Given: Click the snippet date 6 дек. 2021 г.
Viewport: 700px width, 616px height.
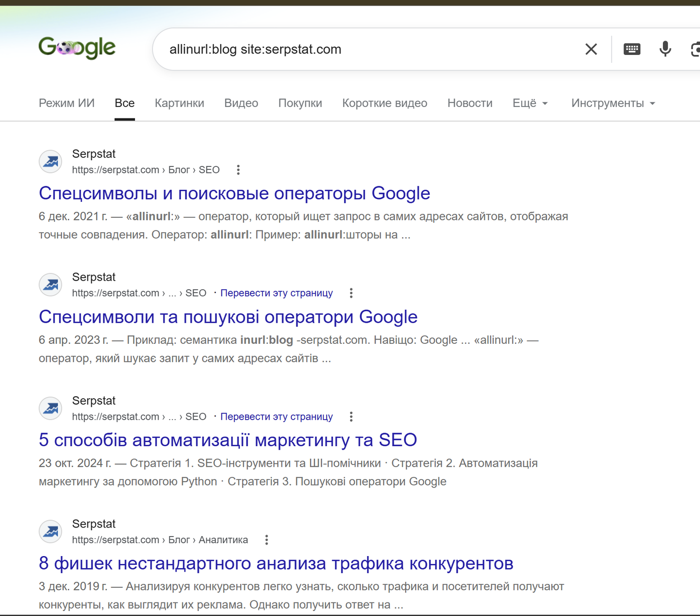Looking at the screenshot, I should coord(73,216).
